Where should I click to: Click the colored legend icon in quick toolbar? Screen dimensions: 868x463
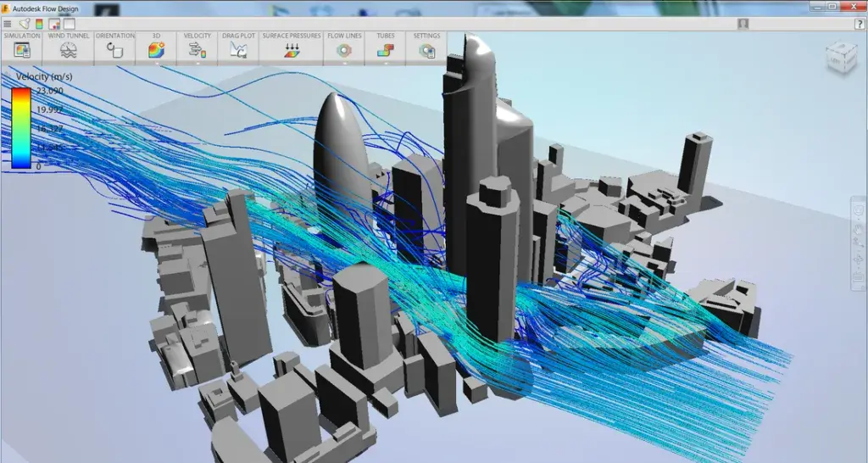39,24
